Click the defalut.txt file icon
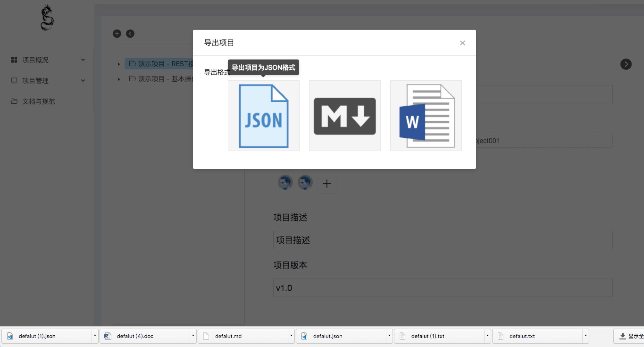The image size is (644, 347). 501,336
